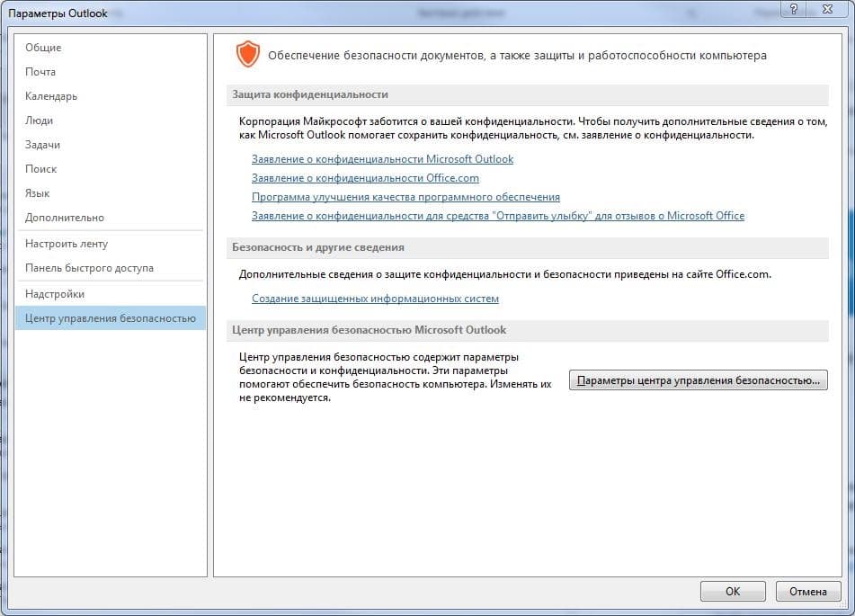The width and height of the screenshot is (855, 616).
Task: Select Панель быстрого доступа category
Action: [111, 268]
